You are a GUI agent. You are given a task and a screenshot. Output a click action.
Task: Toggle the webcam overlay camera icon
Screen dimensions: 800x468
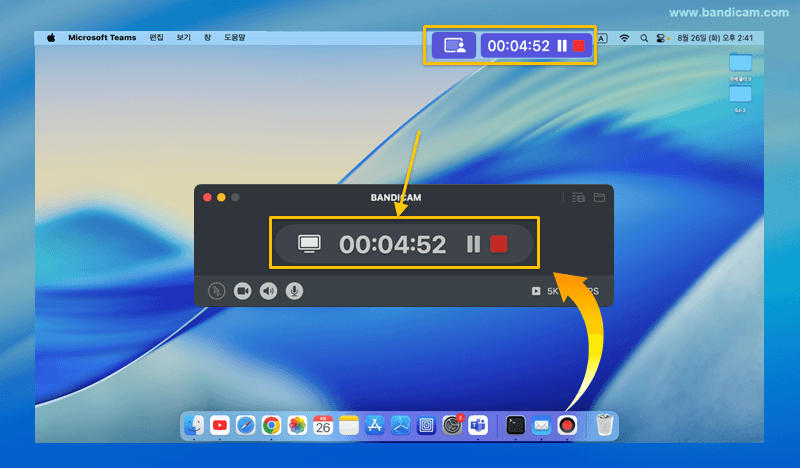coord(242,291)
